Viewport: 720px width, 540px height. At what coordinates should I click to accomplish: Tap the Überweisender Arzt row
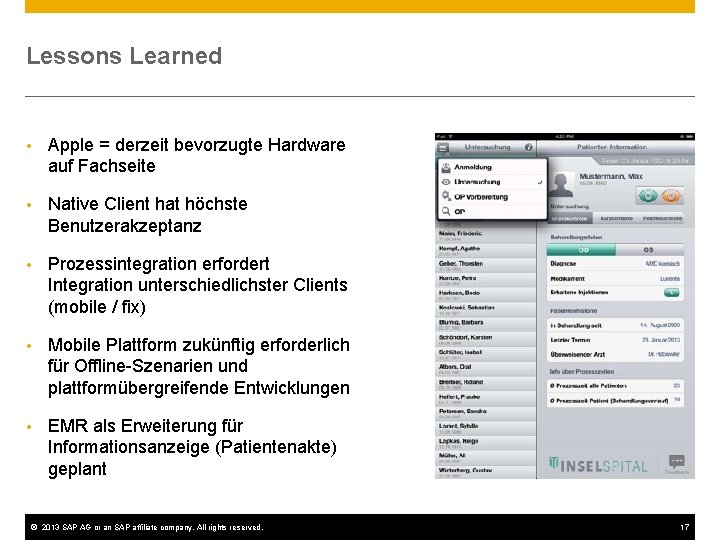(615, 354)
